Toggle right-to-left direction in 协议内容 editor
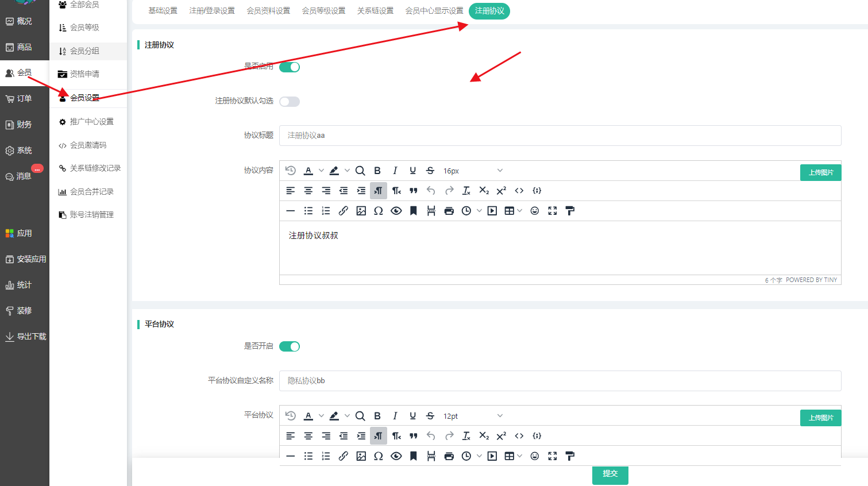868x486 pixels. pos(396,191)
